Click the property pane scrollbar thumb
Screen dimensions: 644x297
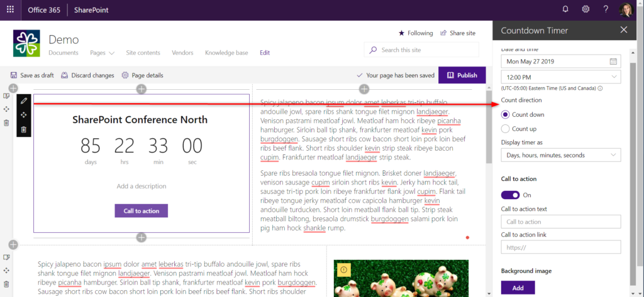click(x=632, y=175)
